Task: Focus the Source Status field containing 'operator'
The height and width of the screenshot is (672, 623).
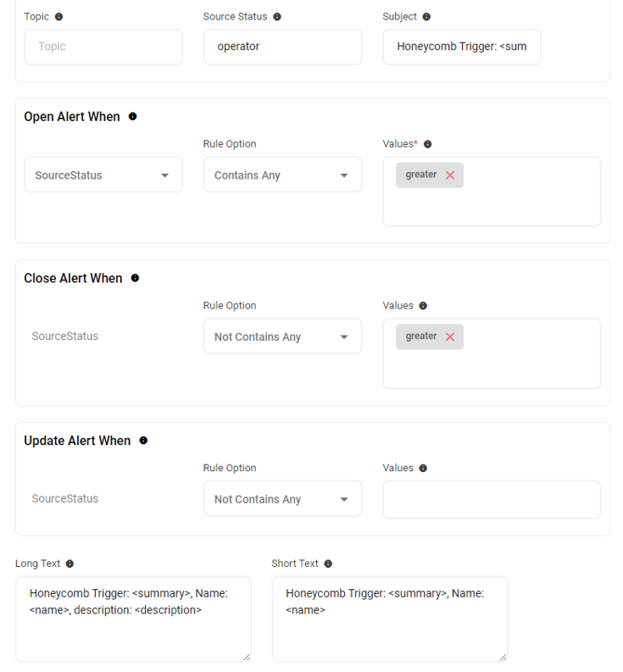Action: click(x=282, y=46)
